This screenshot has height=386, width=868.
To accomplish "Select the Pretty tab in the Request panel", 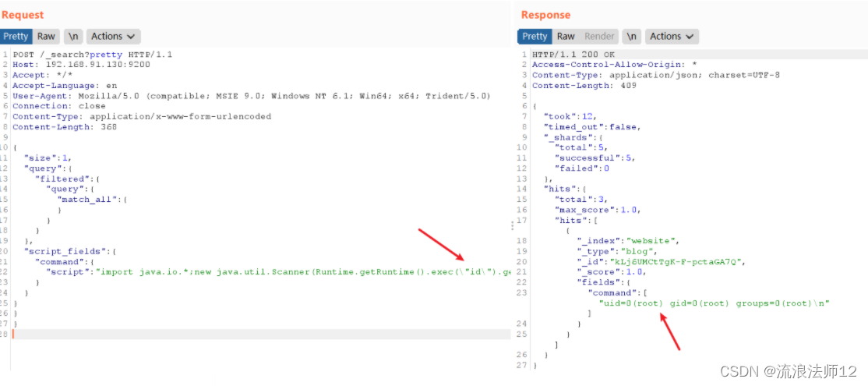I will pos(16,36).
